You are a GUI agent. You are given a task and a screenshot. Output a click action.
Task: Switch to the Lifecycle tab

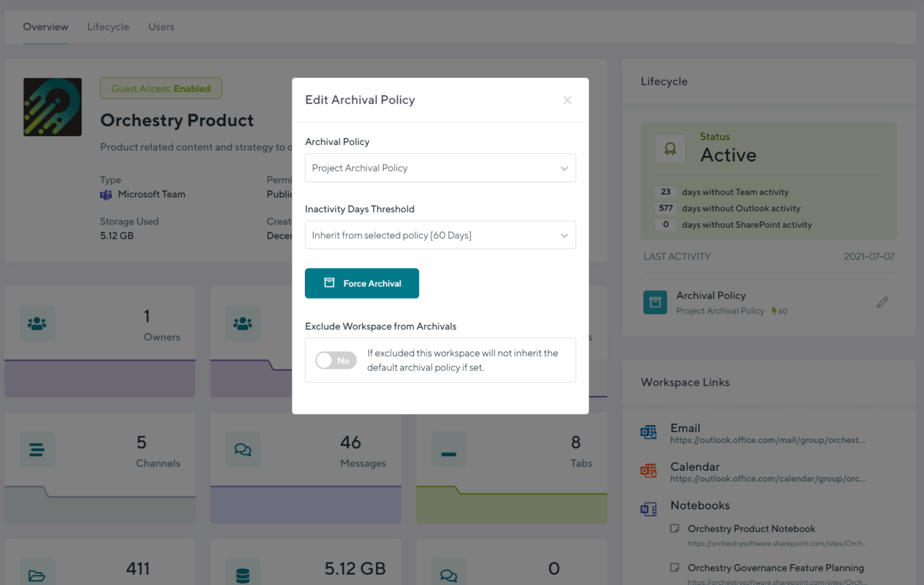[x=108, y=26]
